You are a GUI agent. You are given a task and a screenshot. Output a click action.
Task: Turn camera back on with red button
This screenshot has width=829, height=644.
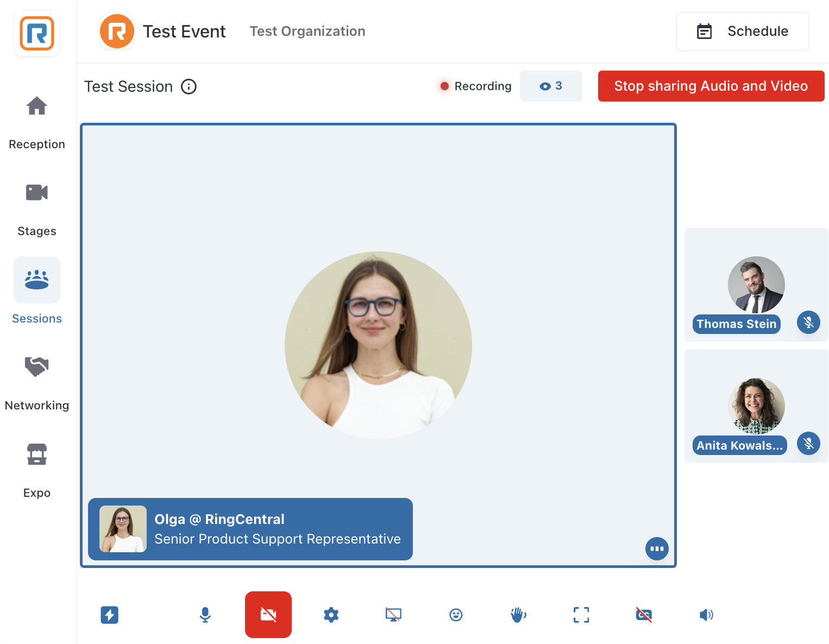(268, 615)
